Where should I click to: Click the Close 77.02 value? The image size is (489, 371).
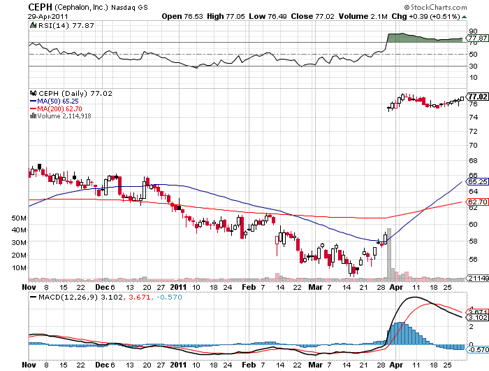coord(312,16)
